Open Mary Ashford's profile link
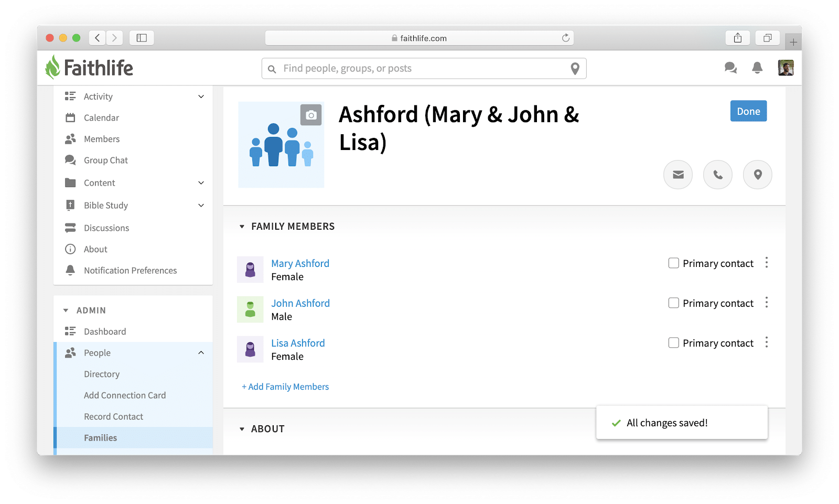This screenshot has width=839, height=504. 300,263
